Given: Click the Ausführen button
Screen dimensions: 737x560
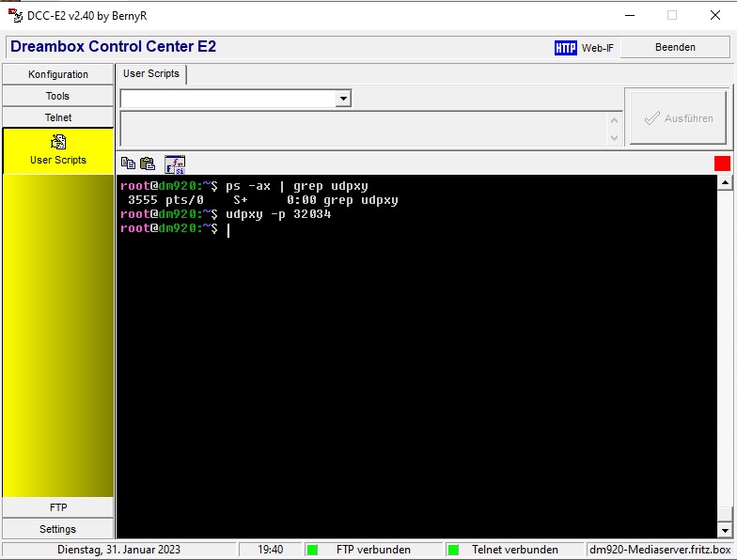Looking at the screenshot, I should coord(678,118).
